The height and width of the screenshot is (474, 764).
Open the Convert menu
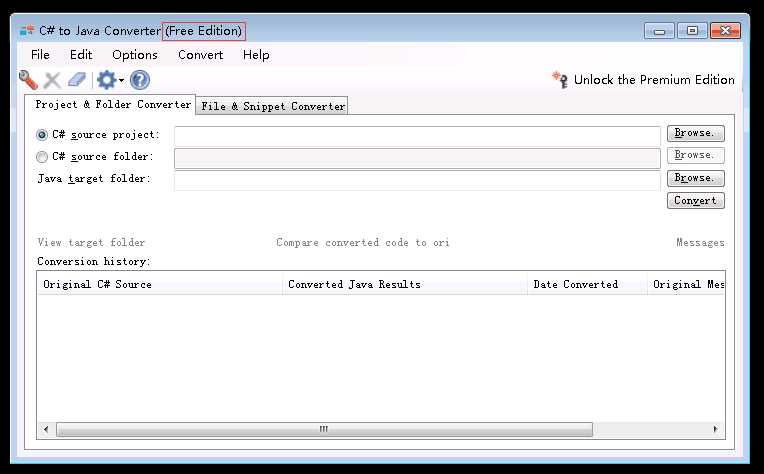tap(200, 55)
